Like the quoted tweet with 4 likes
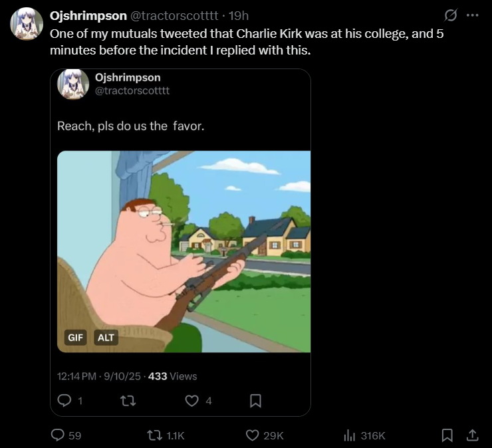The image size is (492, 448). (x=191, y=400)
